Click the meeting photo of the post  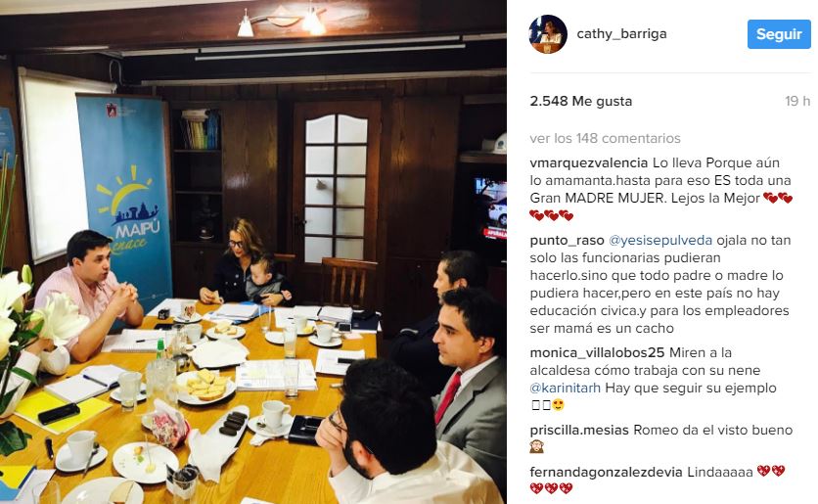(x=253, y=252)
